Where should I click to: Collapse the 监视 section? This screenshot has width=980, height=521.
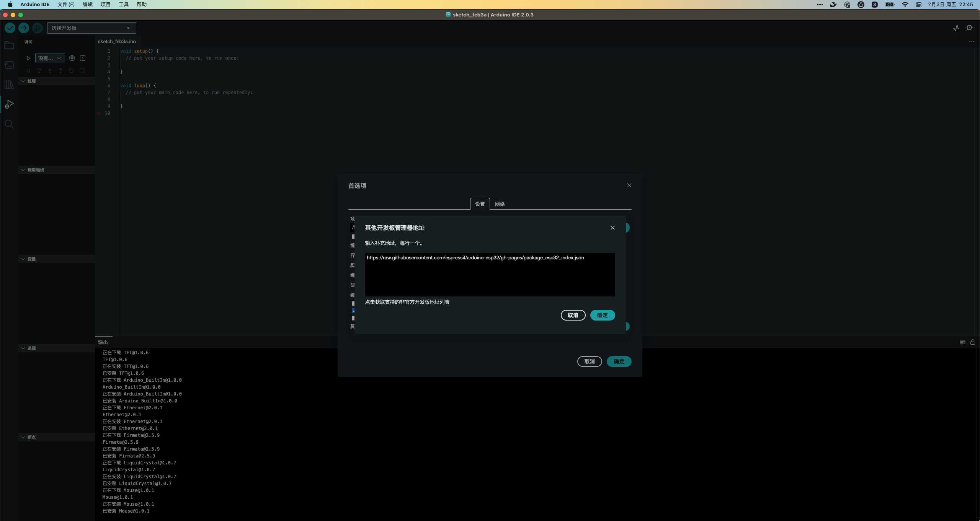pyautogui.click(x=57, y=348)
